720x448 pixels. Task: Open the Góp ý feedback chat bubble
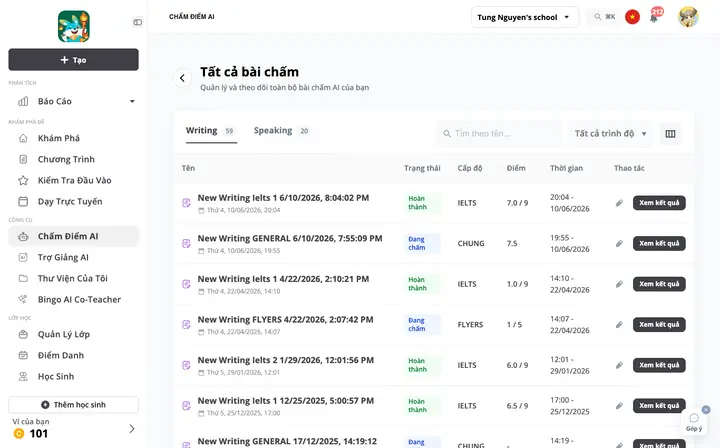(694, 422)
